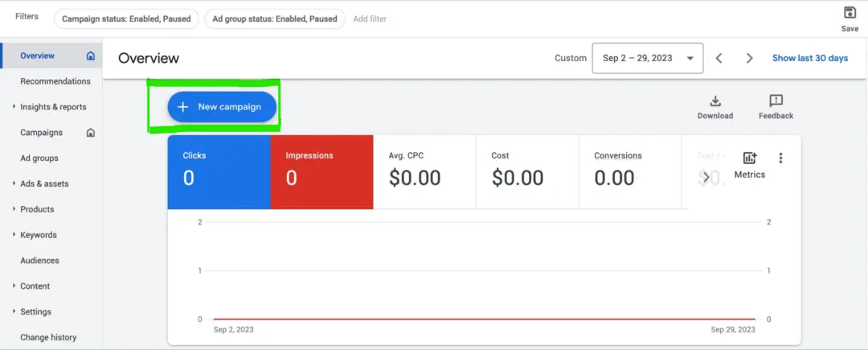Click the New campaign button

pos(222,107)
